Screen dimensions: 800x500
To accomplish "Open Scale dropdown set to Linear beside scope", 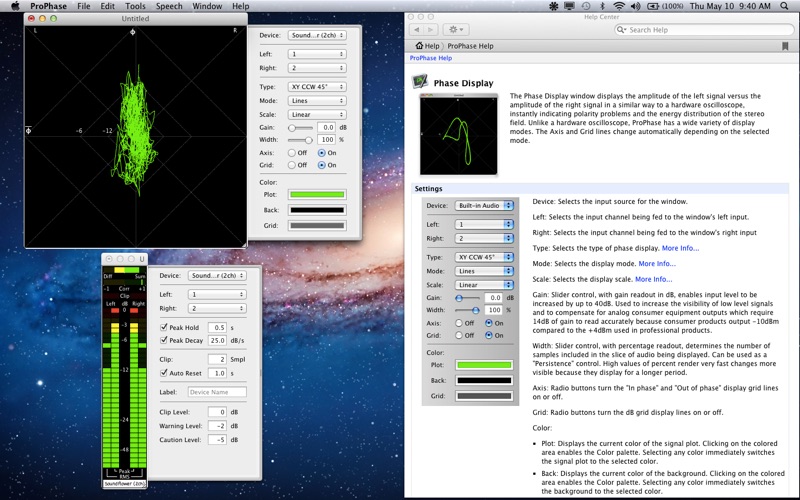I will pos(316,114).
